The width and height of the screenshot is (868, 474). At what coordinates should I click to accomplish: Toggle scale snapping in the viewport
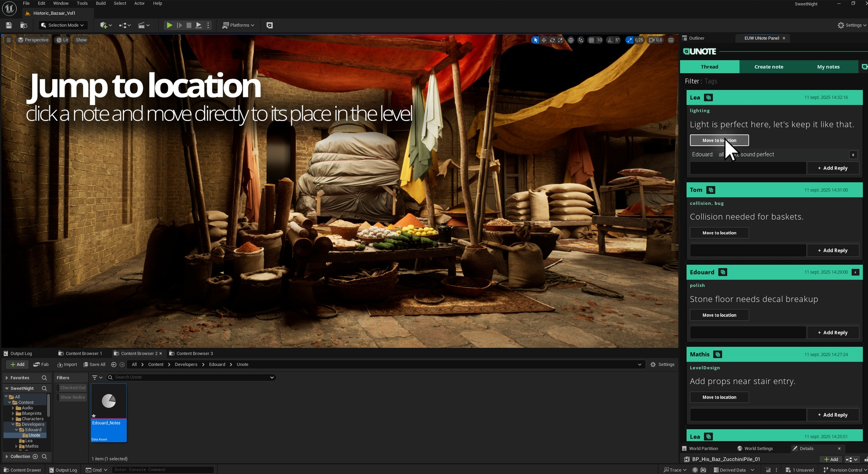[629, 40]
